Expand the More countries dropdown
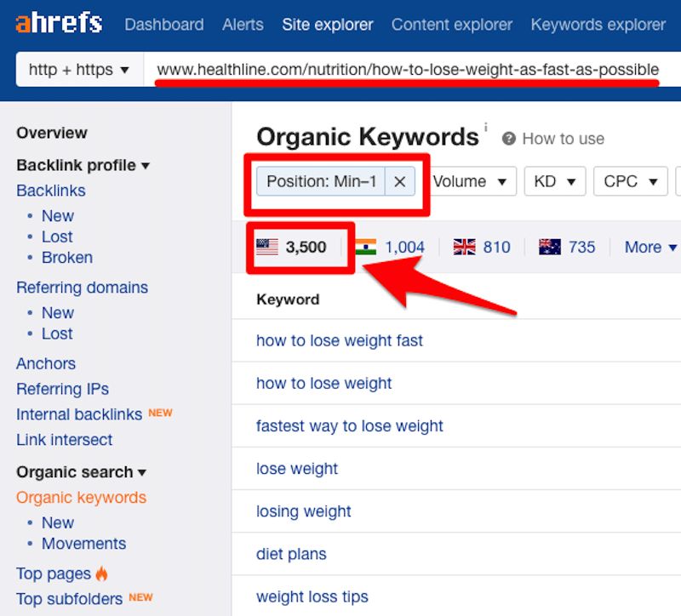The width and height of the screenshot is (681, 616). point(650,247)
